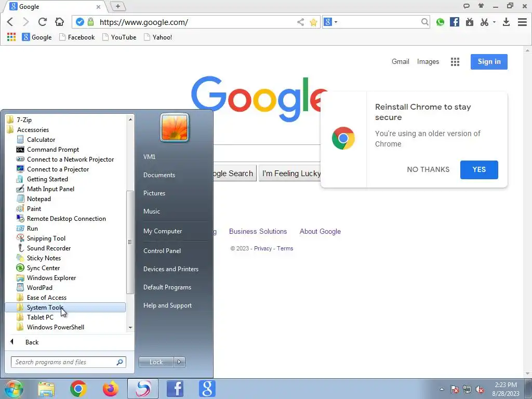Viewport: 532px width, 399px height.
Task: Open Control Panel from start menu
Action: tap(162, 251)
